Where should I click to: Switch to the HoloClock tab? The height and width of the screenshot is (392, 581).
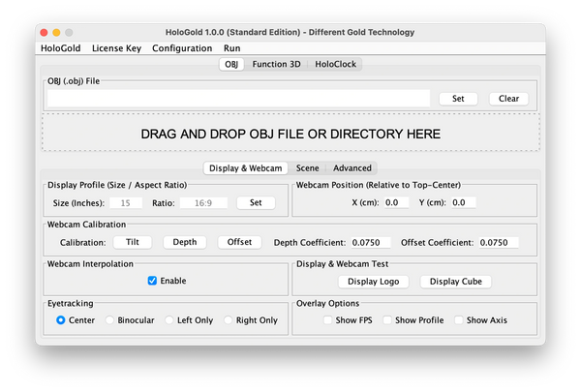(335, 64)
